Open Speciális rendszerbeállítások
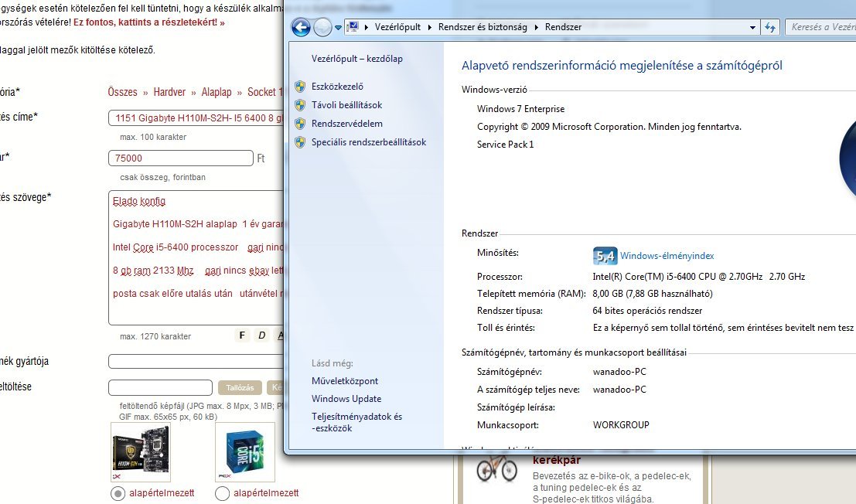 (369, 141)
